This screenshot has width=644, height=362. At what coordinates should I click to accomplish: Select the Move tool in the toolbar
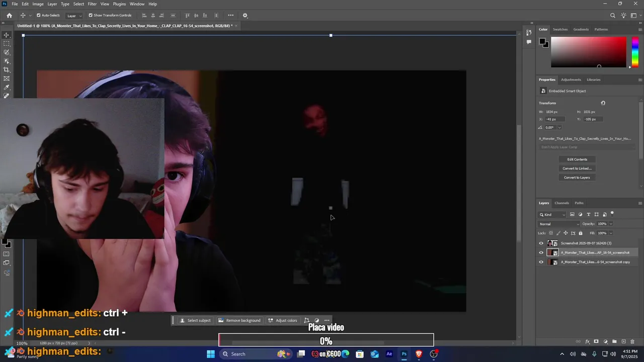point(7,35)
